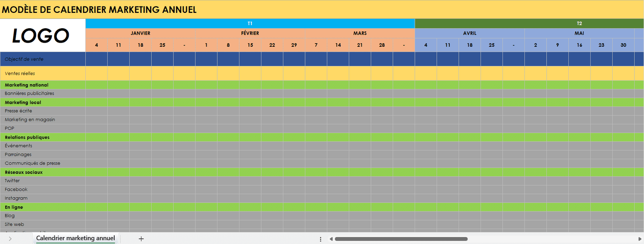Select the Objectif de vente row label
Image resolution: width=644 pixels, height=244 pixels.
pyautogui.click(x=24, y=59)
